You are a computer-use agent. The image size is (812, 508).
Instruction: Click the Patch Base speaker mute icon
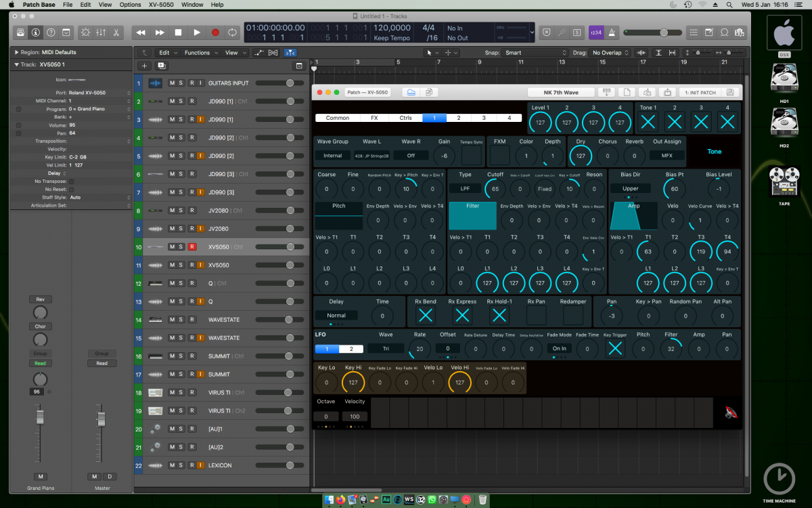click(x=730, y=412)
